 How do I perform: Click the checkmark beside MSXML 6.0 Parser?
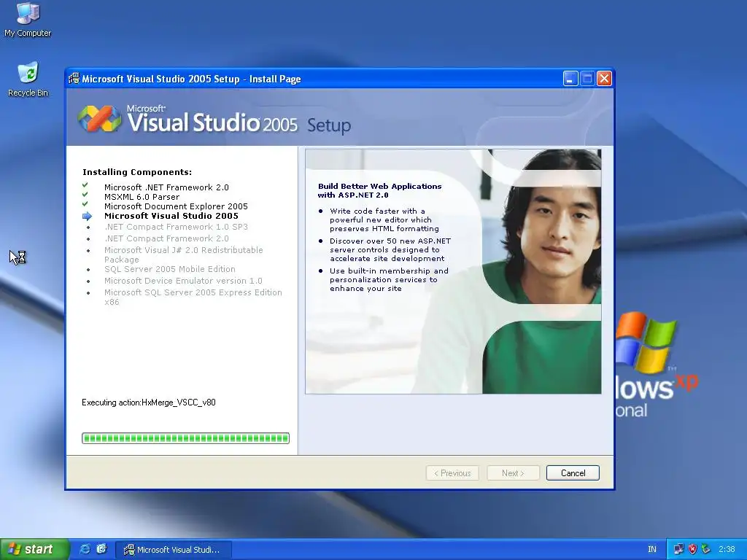coord(85,194)
